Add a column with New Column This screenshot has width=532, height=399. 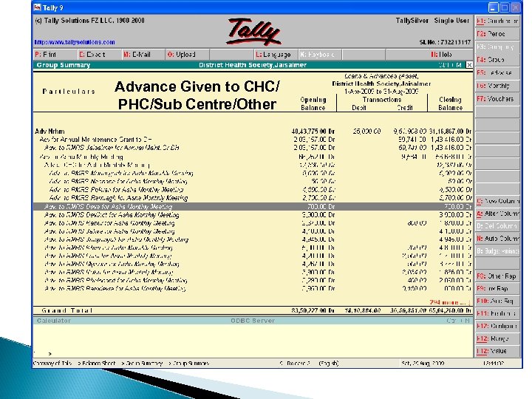coord(497,201)
